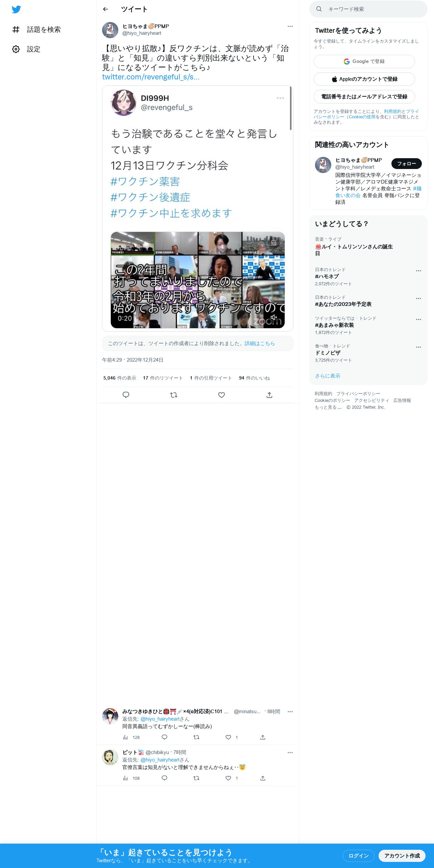Register with 電話番号またはメールアドレスで登録
This screenshot has width=434, height=868.
364,97
